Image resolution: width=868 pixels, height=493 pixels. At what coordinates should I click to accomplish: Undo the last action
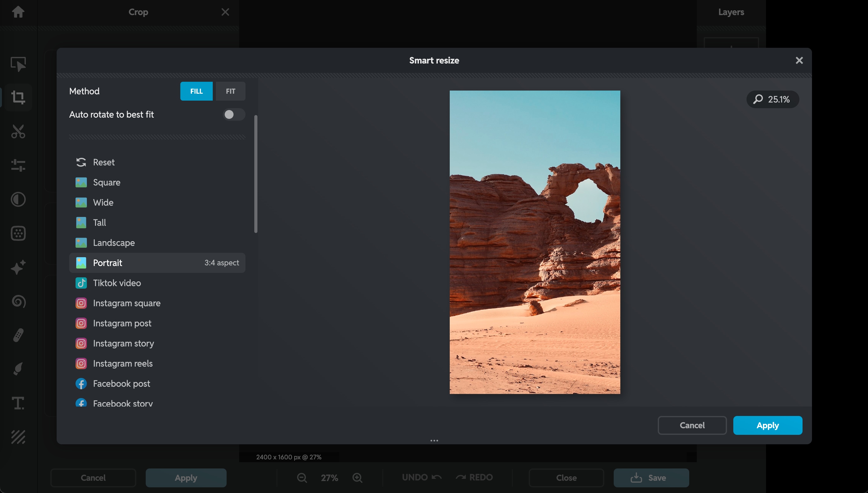click(x=422, y=477)
